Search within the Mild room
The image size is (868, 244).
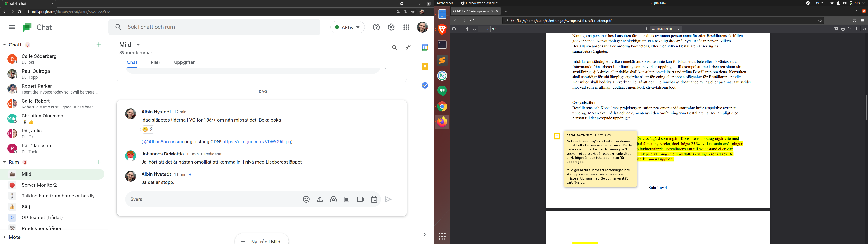[x=395, y=47]
